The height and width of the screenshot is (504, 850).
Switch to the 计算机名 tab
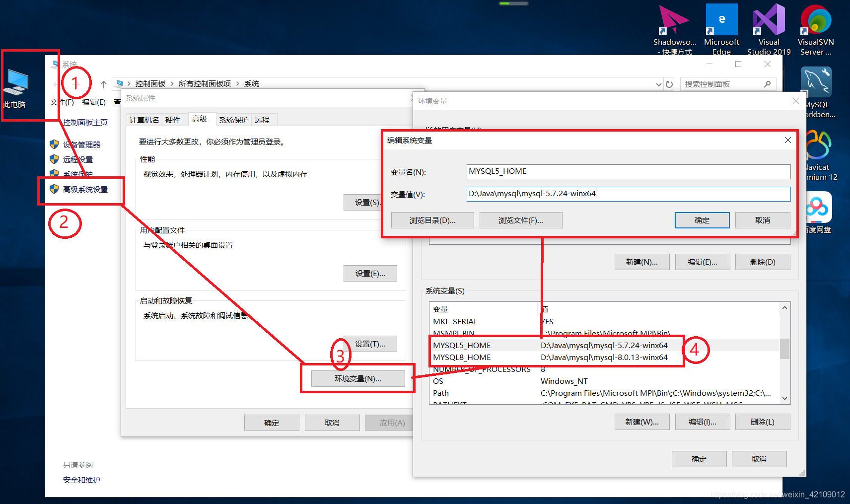(x=144, y=120)
